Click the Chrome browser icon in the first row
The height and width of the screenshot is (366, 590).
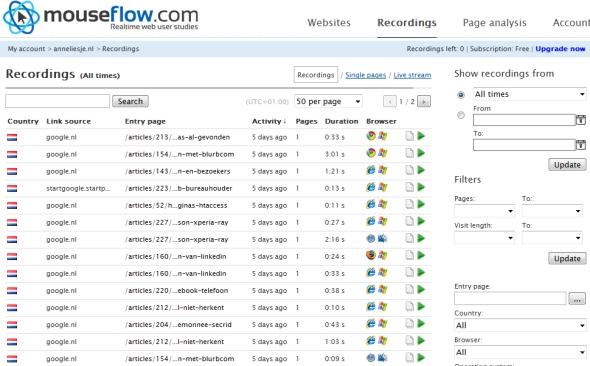click(x=371, y=136)
